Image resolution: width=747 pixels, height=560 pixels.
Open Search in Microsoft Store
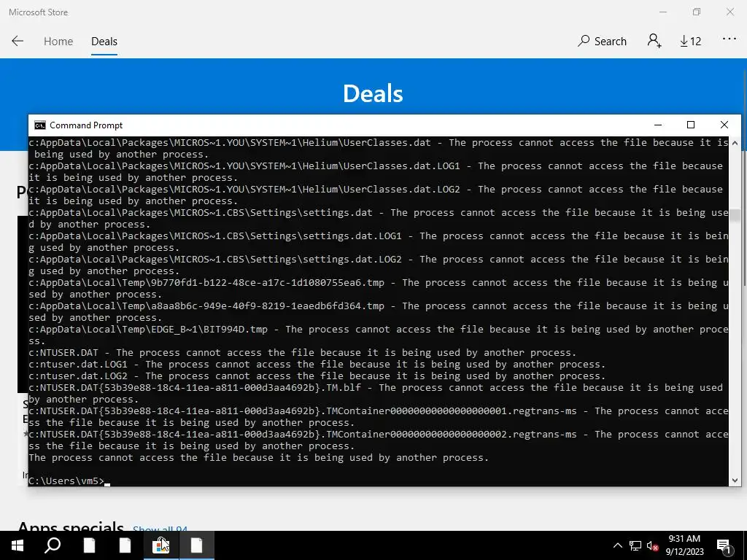point(602,42)
